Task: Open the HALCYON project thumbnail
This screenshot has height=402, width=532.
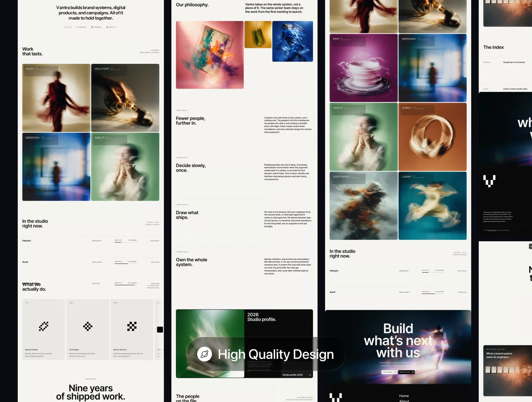Action: pyautogui.click(x=125, y=98)
